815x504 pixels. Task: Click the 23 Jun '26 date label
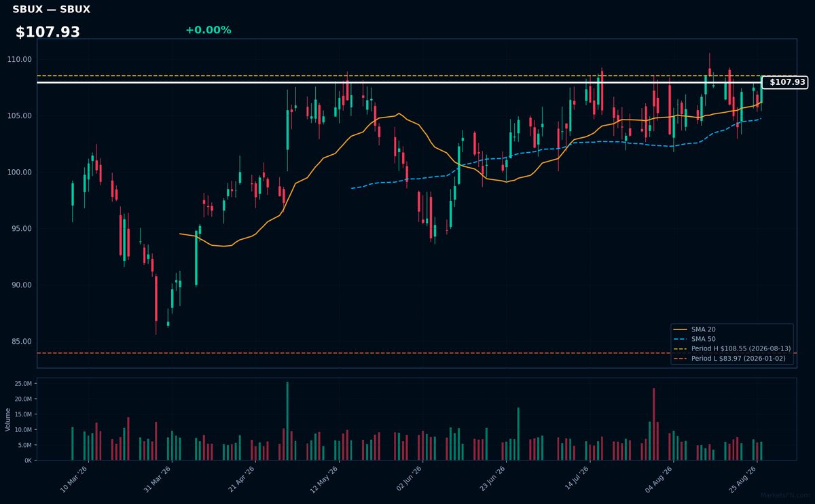point(492,478)
